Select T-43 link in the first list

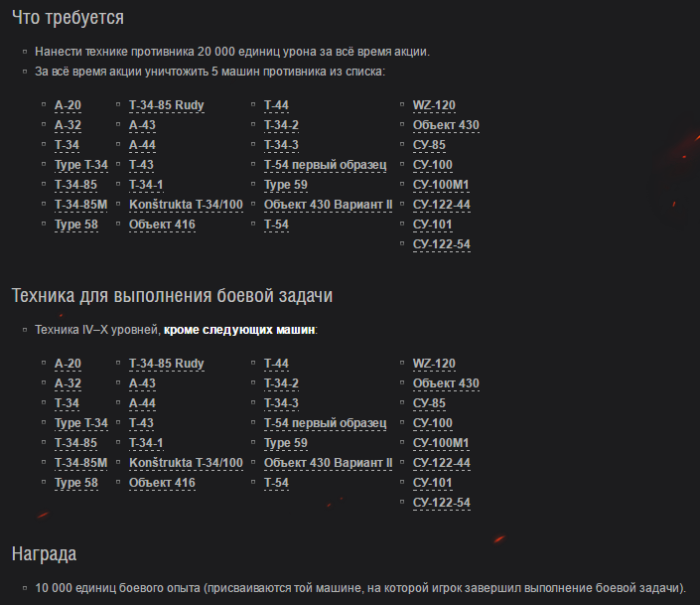point(142,165)
